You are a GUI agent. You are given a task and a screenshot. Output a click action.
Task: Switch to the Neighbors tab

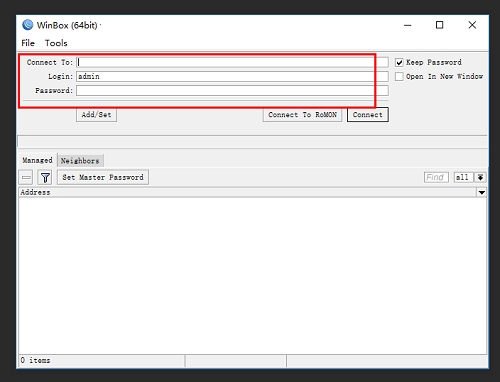[x=80, y=161]
